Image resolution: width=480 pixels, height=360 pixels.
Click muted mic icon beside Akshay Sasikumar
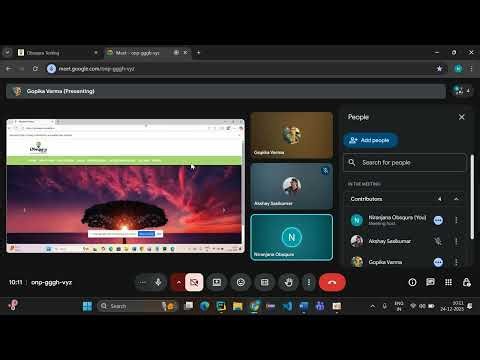pos(438,241)
